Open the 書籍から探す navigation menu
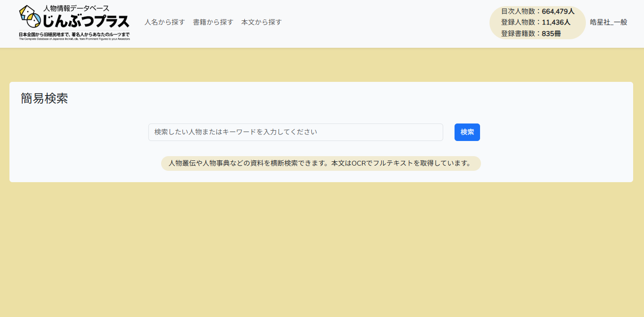 point(213,22)
